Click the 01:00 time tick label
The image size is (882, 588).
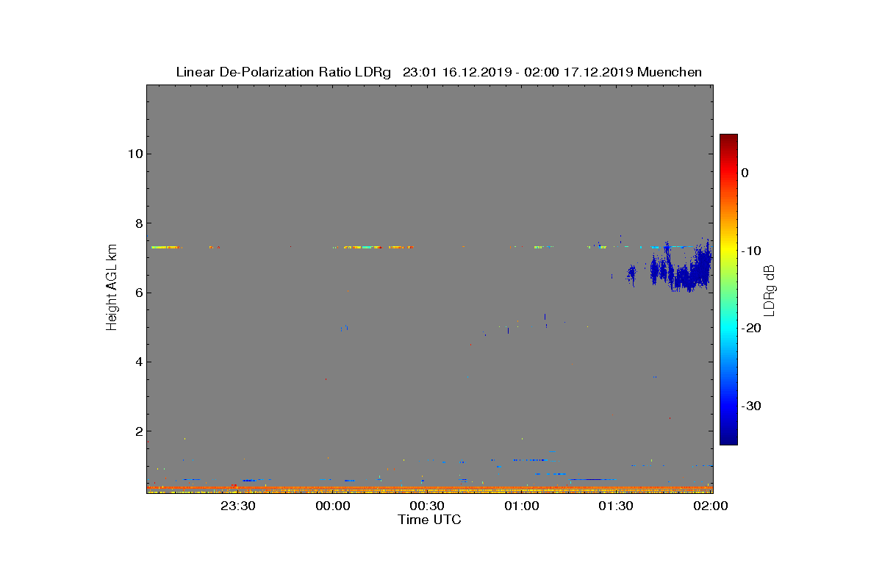pyautogui.click(x=522, y=506)
